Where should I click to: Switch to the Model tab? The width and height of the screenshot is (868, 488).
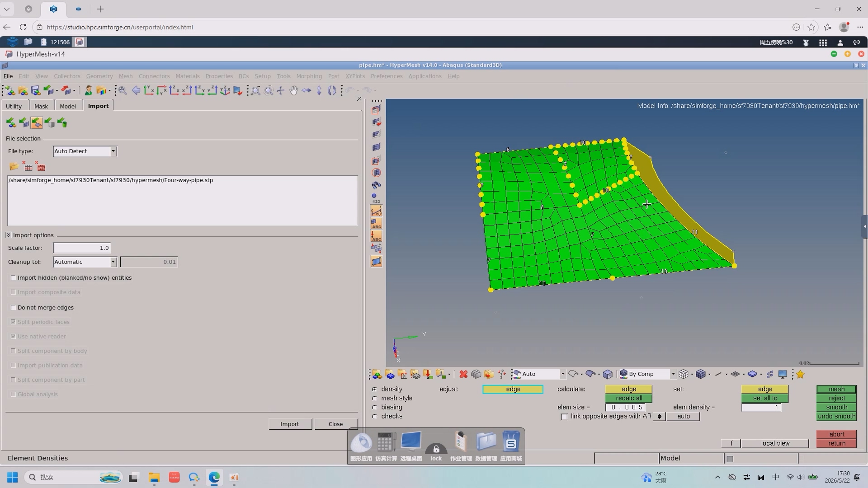68,106
